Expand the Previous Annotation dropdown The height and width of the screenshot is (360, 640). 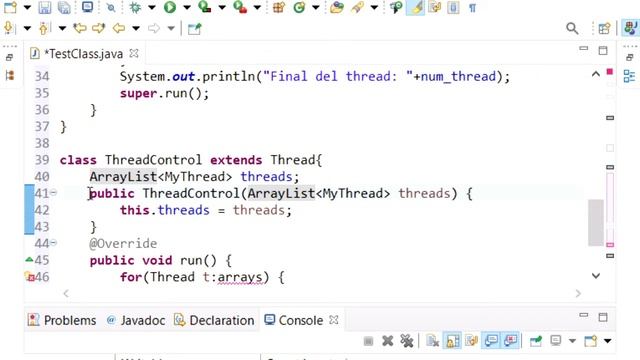click(62, 28)
